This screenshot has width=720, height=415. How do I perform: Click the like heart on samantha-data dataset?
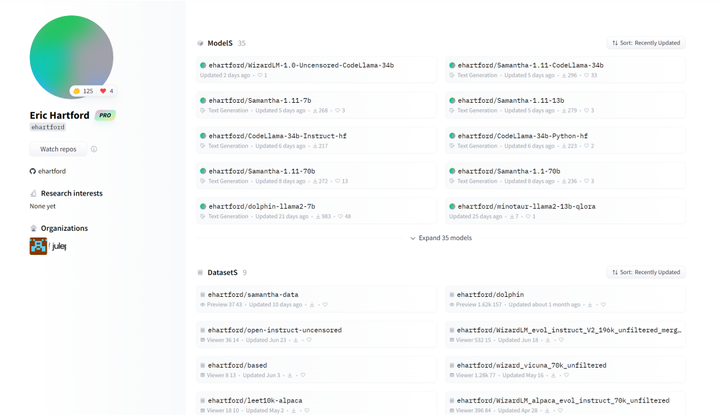[x=325, y=305]
